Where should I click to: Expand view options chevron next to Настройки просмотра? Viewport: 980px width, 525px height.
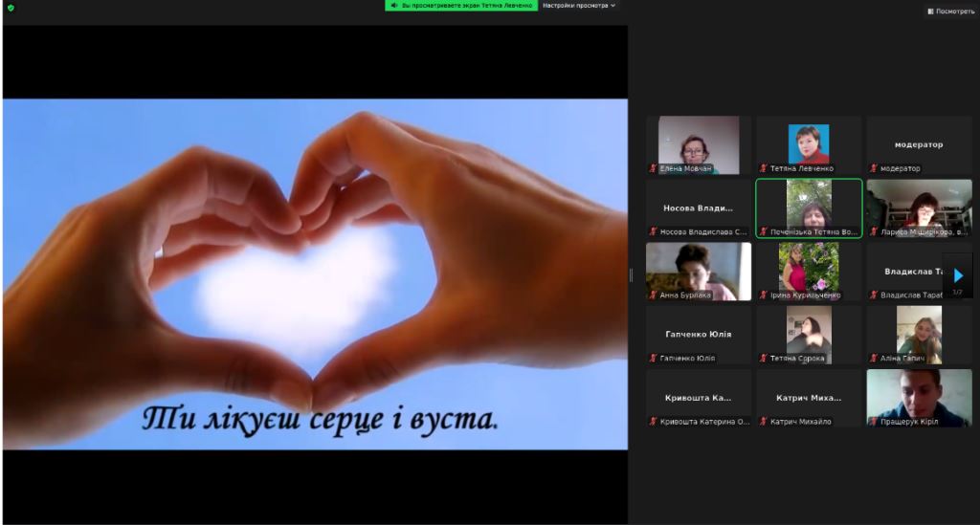613,6
